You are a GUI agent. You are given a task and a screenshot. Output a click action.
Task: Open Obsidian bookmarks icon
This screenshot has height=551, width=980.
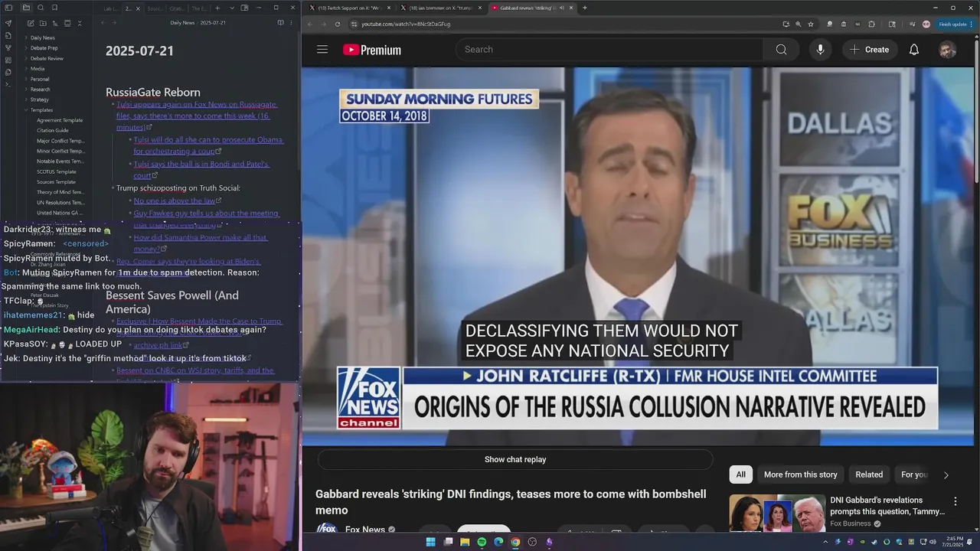point(54,8)
